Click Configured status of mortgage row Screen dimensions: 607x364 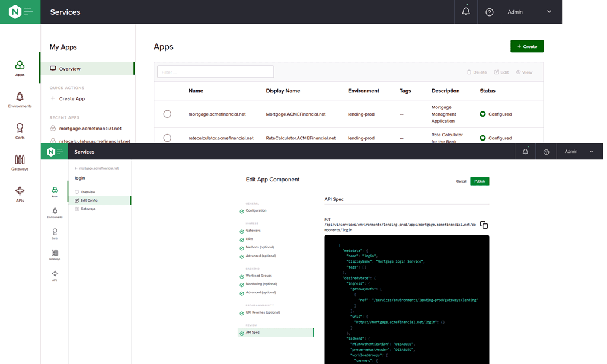click(x=496, y=114)
